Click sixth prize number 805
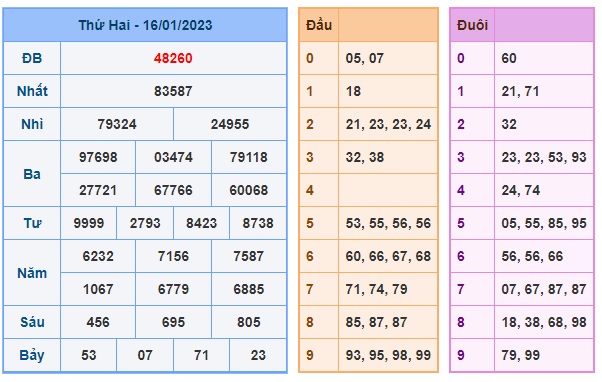This screenshot has height=382, width=602. (248, 322)
